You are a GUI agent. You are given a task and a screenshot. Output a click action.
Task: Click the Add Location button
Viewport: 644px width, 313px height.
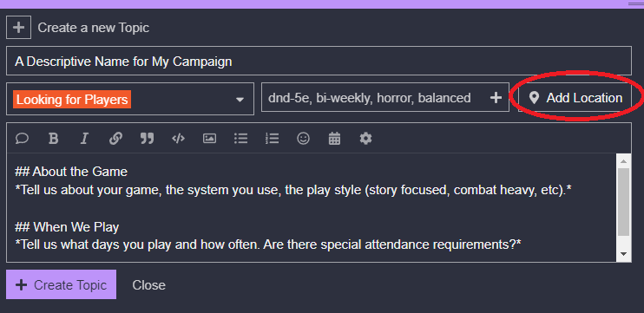[x=575, y=98]
